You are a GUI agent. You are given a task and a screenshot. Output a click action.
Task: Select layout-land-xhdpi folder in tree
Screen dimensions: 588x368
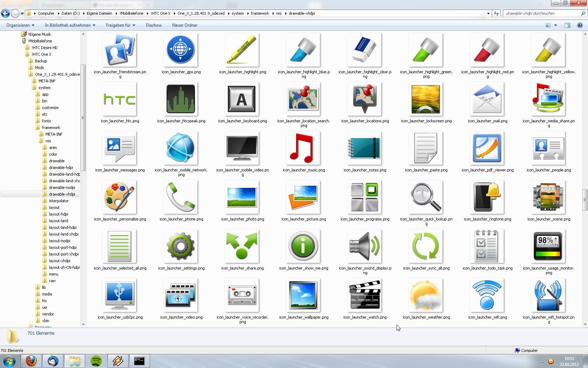[x=63, y=234]
